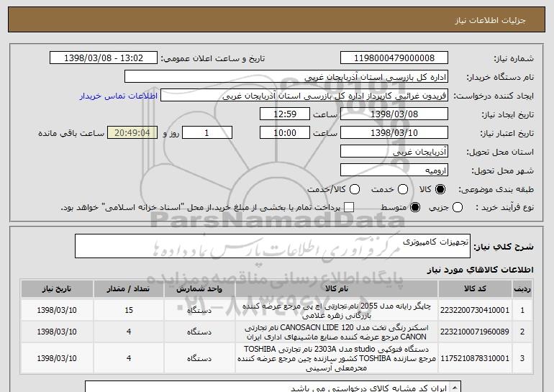
Task: Click unit دستگاه in TOSHIBA copier row
Action: click(x=199, y=358)
